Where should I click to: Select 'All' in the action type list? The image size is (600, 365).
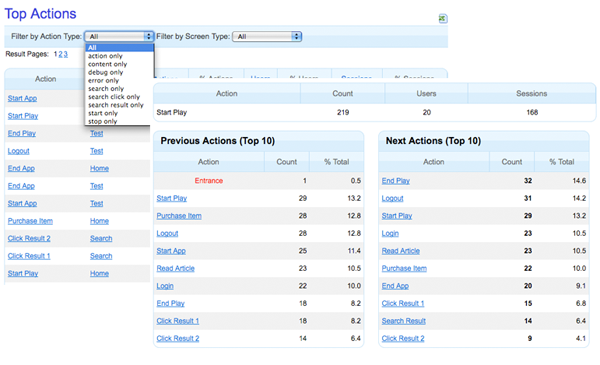(x=119, y=47)
